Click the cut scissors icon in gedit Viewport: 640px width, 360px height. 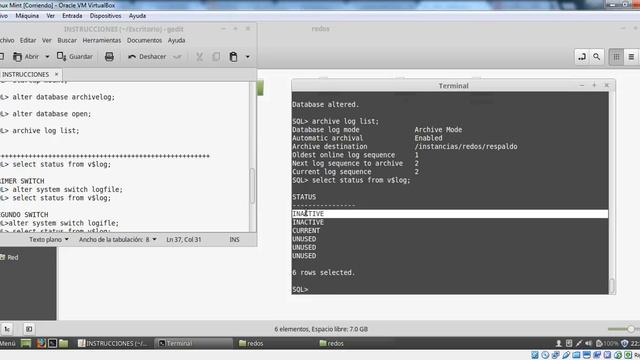(200, 57)
